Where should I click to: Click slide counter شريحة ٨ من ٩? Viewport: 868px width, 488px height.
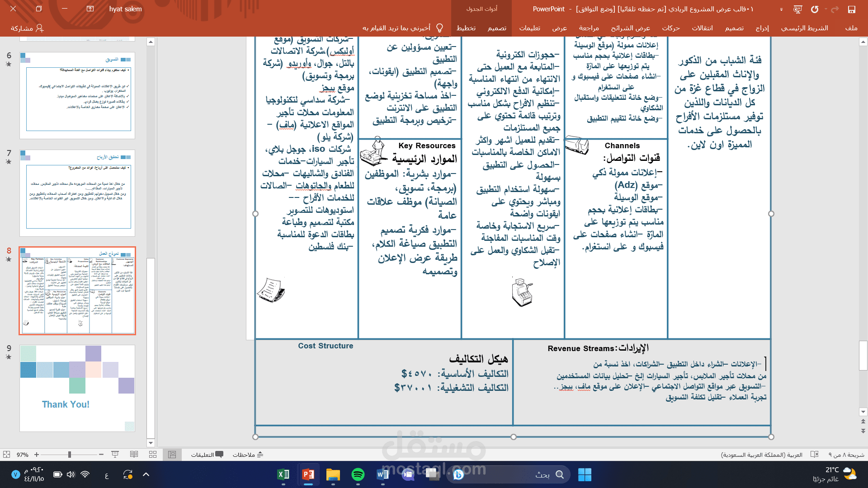[x=846, y=455]
